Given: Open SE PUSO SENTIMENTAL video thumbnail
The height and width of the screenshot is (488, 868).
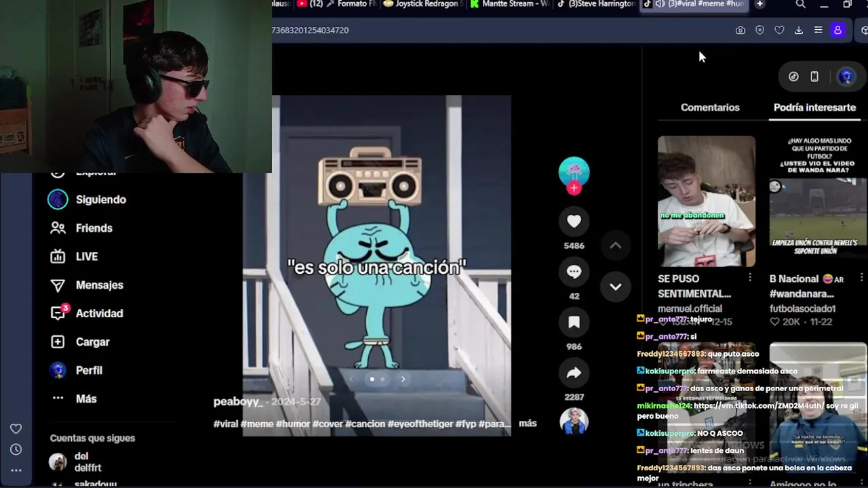Looking at the screenshot, I should (706, 201).
